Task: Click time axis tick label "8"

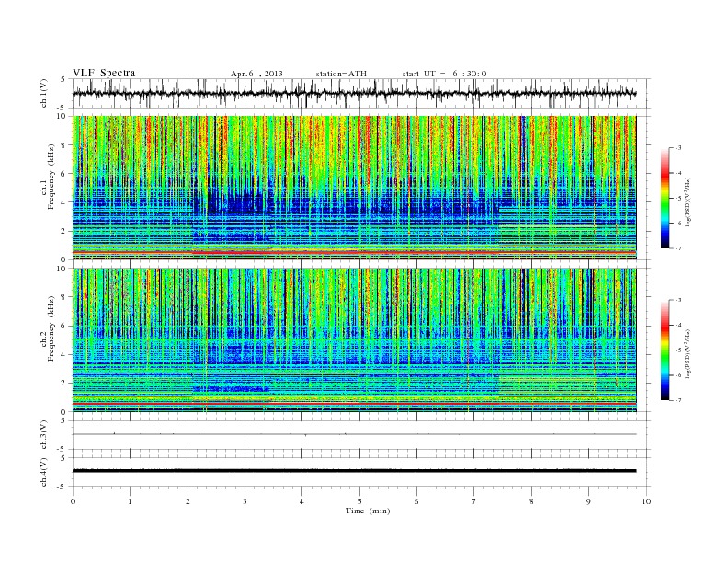Action: [531, 501]
